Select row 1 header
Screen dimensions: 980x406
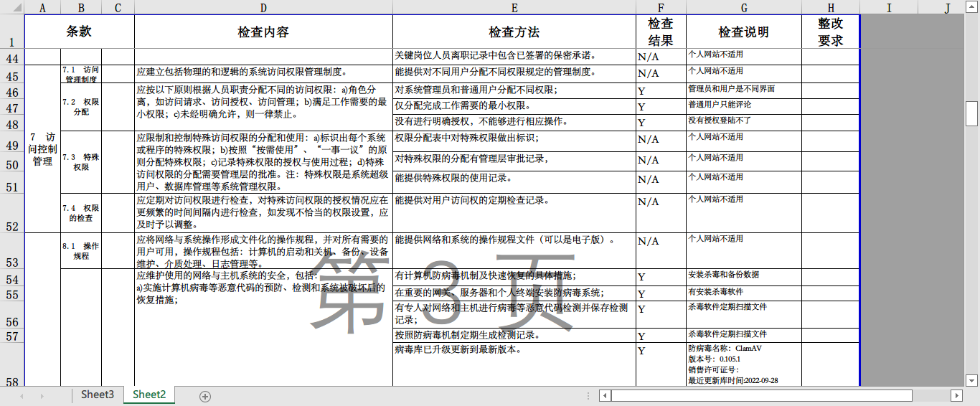[12, 32]
